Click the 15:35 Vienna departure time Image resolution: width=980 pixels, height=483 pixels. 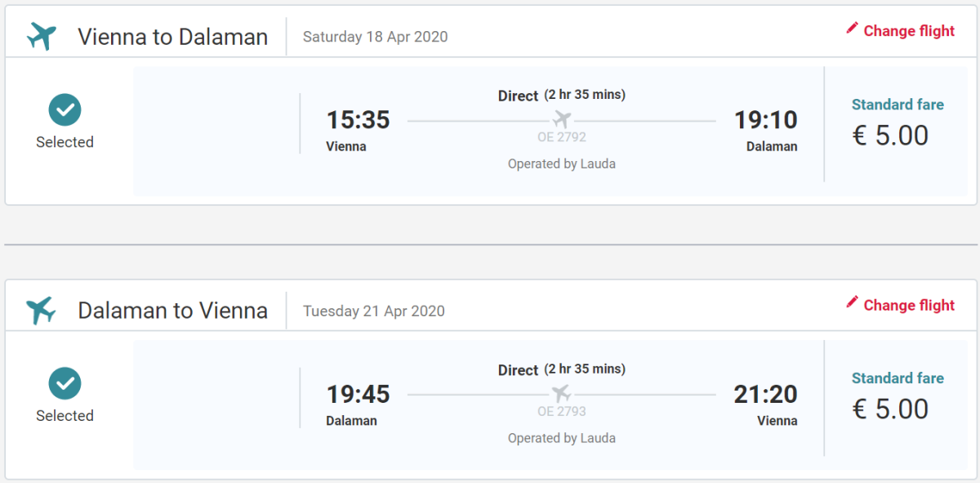click(x=358, y=120)
